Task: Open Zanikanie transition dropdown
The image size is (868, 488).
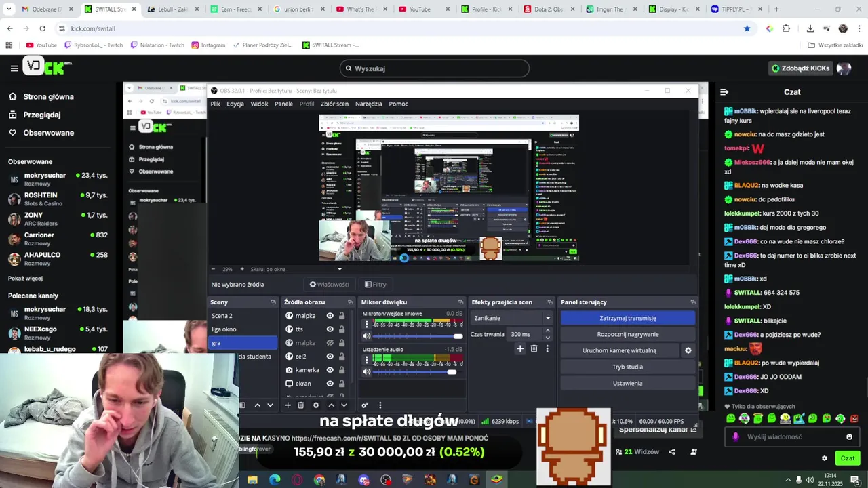Action: (x=511, y=318)
